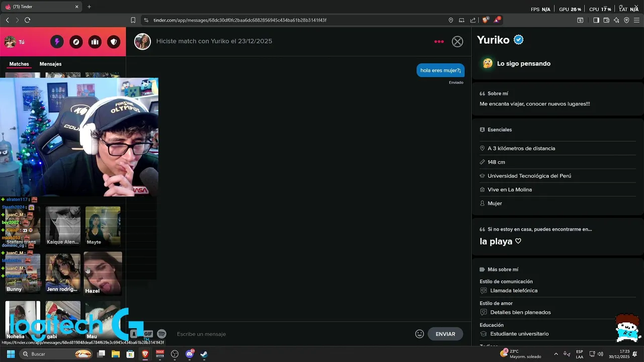Open the Kaique Alen... match card
This screenshot has width=644, height=362.
[x=63, y=226]
